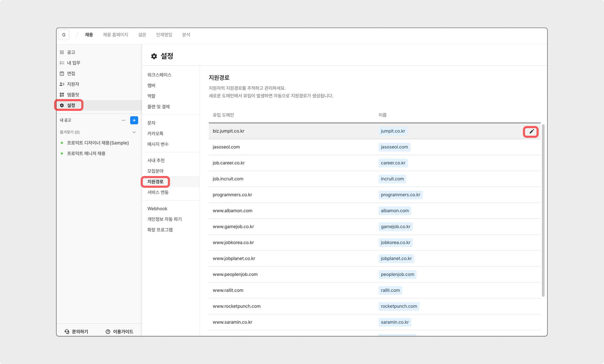Go to 면접 in the sidebar

(x=71, y=73)
